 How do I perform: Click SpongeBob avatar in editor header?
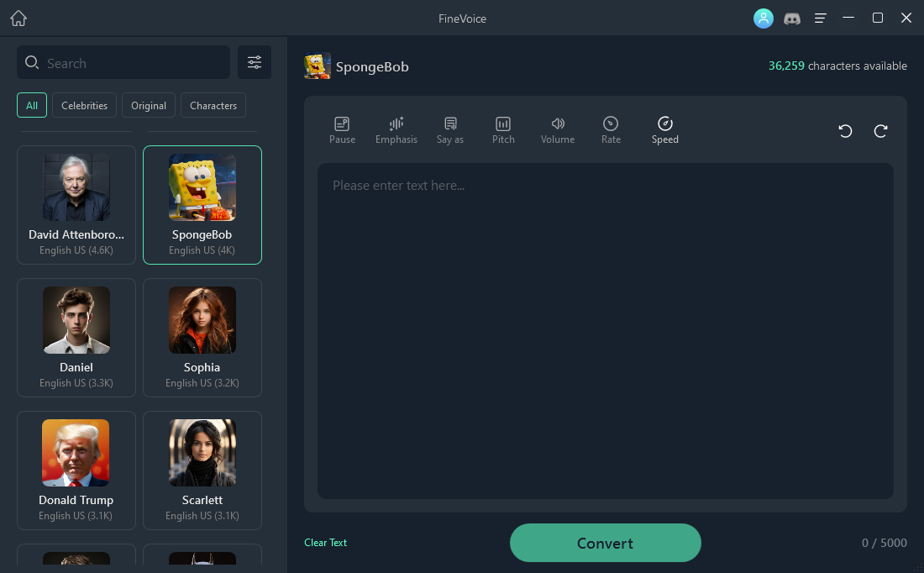pyautogui.click(x=317, y=66)
